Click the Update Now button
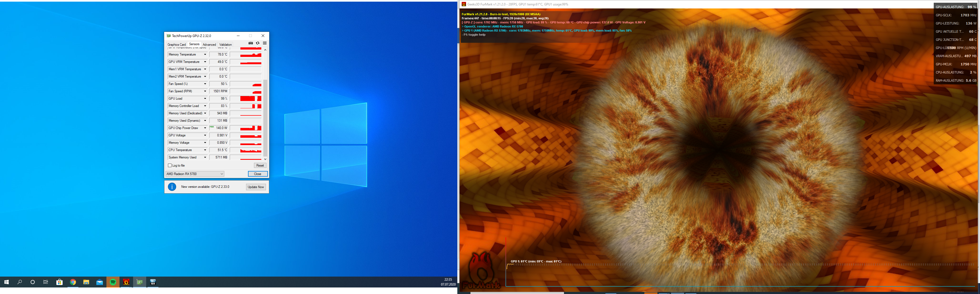The image size is (980, 294). tap(256, 187)
